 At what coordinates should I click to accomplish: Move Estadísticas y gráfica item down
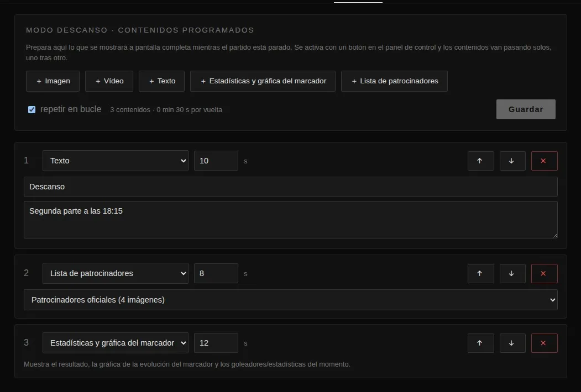(x=512, y=343)
